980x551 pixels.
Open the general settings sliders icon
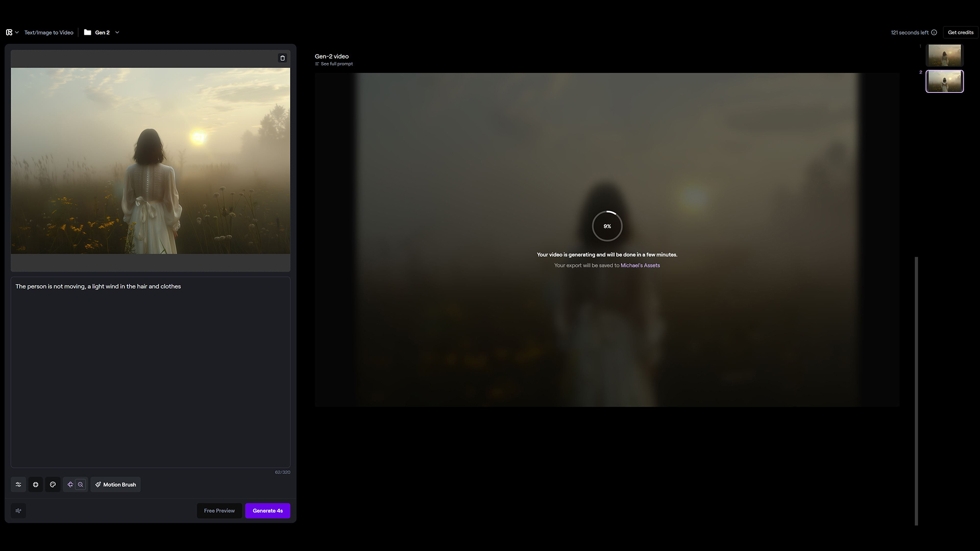18,485
